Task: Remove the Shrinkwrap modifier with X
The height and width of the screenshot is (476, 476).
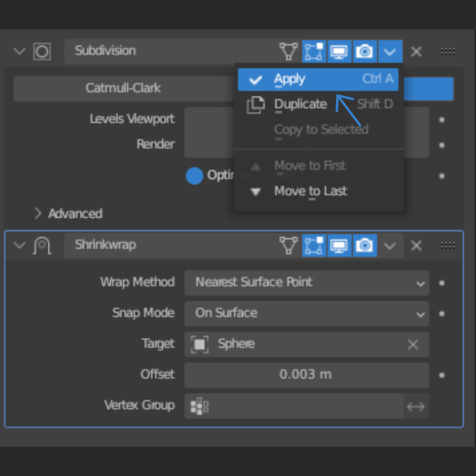Action: (x=416, y=245)
